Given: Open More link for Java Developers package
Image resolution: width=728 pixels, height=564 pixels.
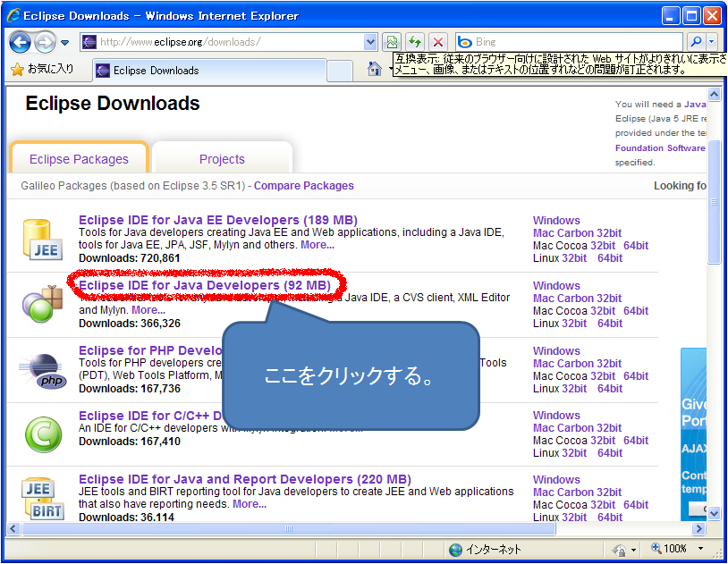Looking at the screenshot, I should pos(148,310).
